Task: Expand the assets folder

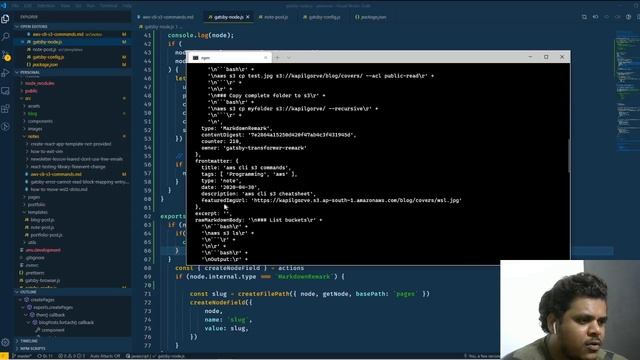Action: pyautogui.click(x=34, y=106)
